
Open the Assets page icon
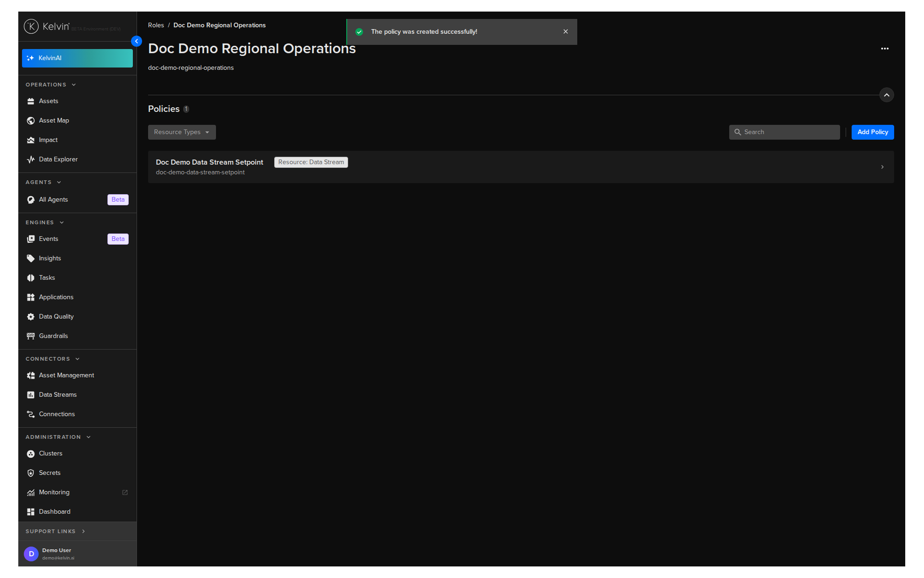tap(31, 101)
